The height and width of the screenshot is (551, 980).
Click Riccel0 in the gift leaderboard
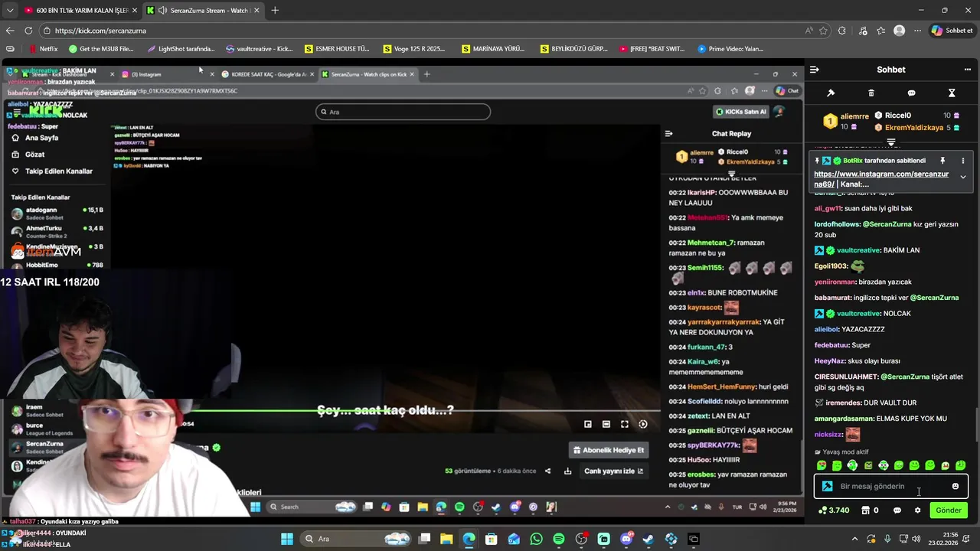pyautogui.click(x=897, y=116)
